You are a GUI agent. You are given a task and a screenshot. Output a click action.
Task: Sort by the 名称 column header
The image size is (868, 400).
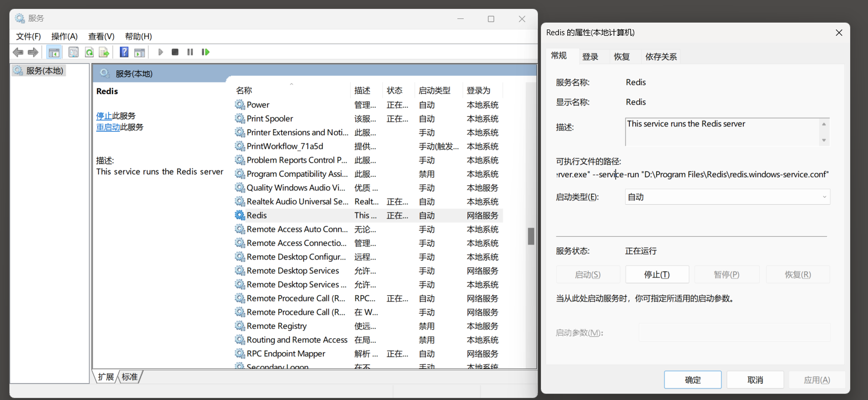tap(292, 91)
